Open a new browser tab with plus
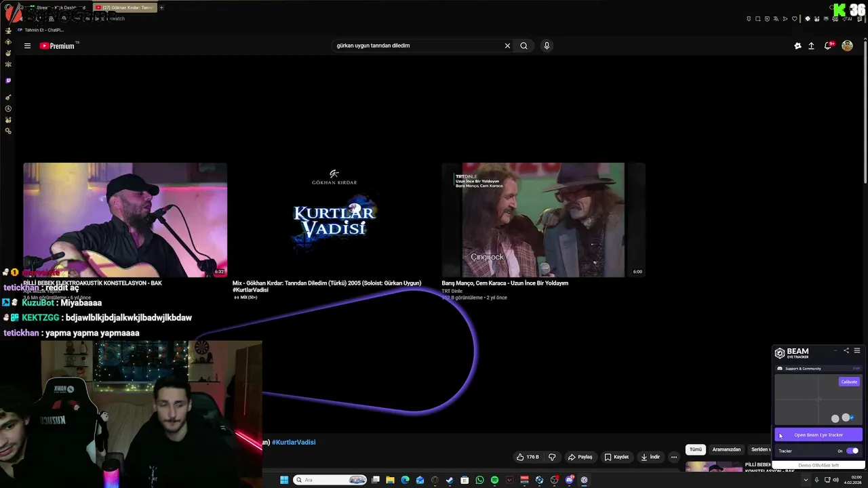868x488 pixels. pos(161,7)
